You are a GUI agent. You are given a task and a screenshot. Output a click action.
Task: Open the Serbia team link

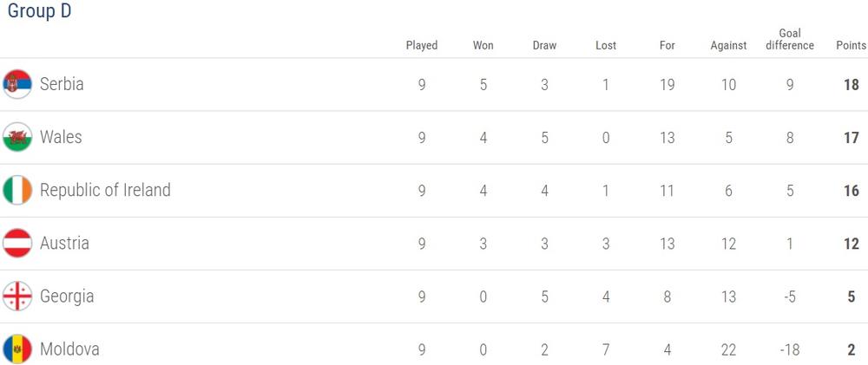[x=62, y=84]
